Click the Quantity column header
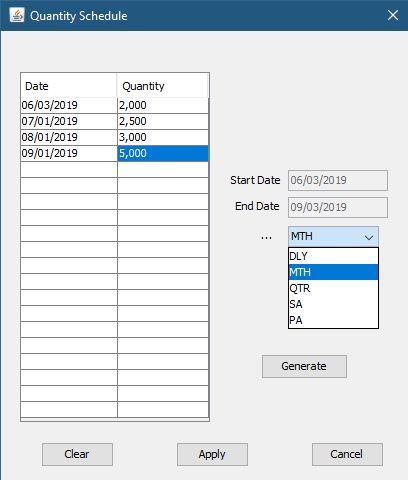The height and width of the screenshot is (480, 408). click(x=163, y=86)
